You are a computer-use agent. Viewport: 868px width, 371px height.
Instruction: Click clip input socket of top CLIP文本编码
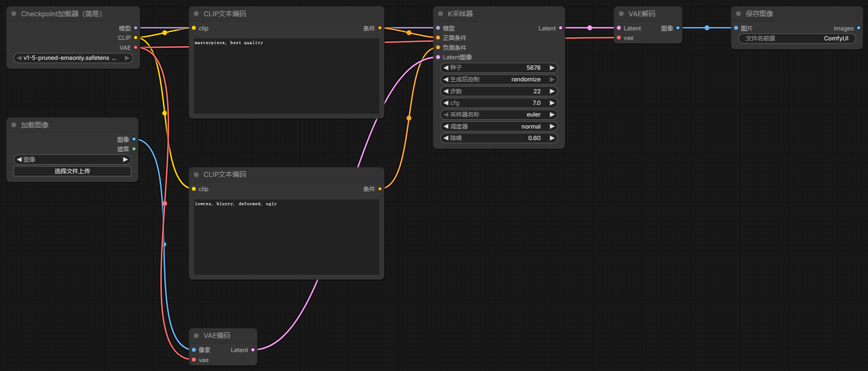coord(194,28)
